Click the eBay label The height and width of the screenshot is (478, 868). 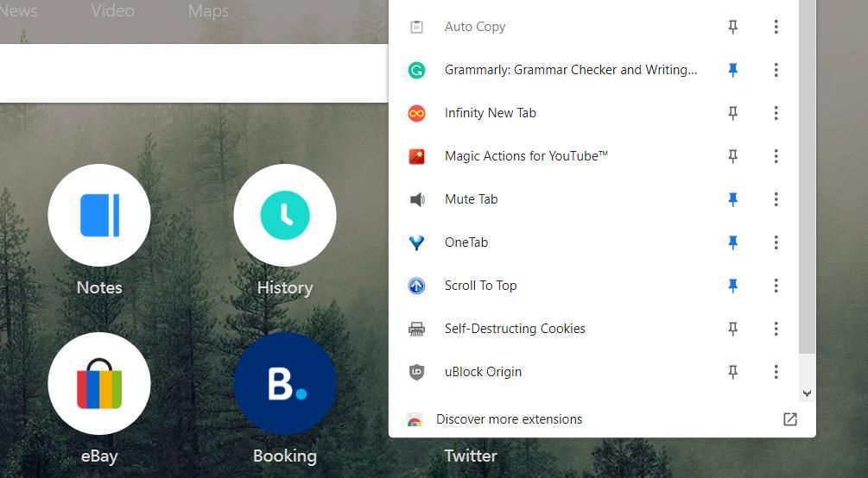tap(99, 456)
